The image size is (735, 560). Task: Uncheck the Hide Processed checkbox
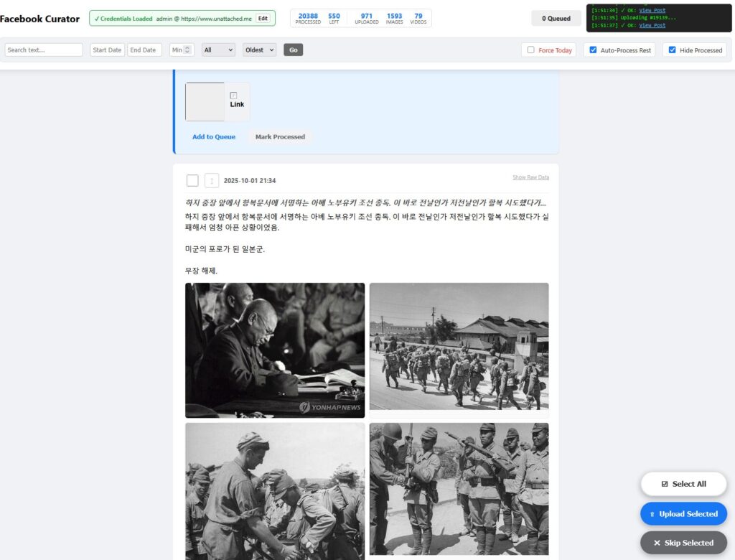tap(673, 50)
